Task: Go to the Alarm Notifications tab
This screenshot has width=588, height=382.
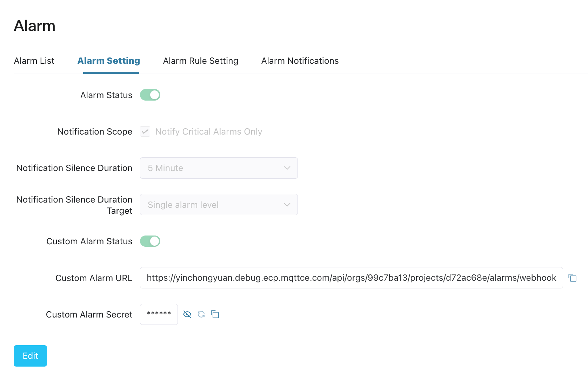Action: point(300,61)
